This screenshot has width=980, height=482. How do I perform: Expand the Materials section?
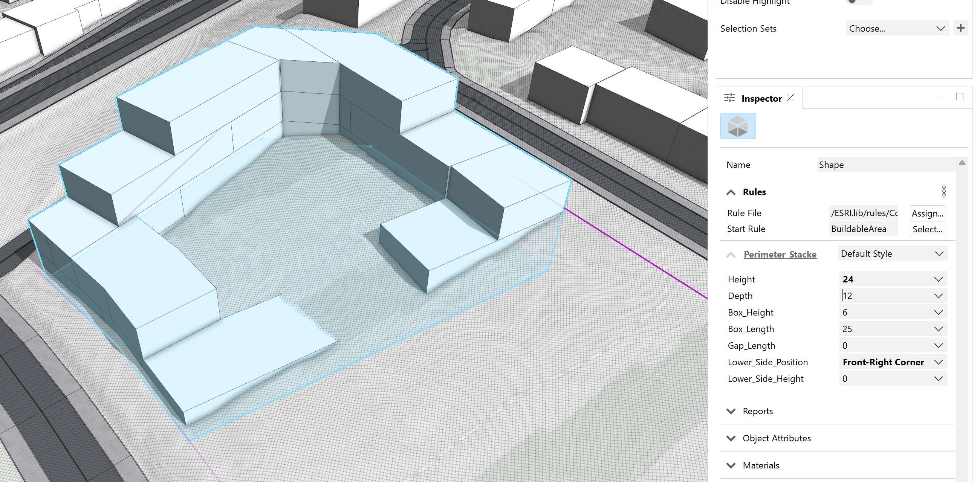[731, 465]
